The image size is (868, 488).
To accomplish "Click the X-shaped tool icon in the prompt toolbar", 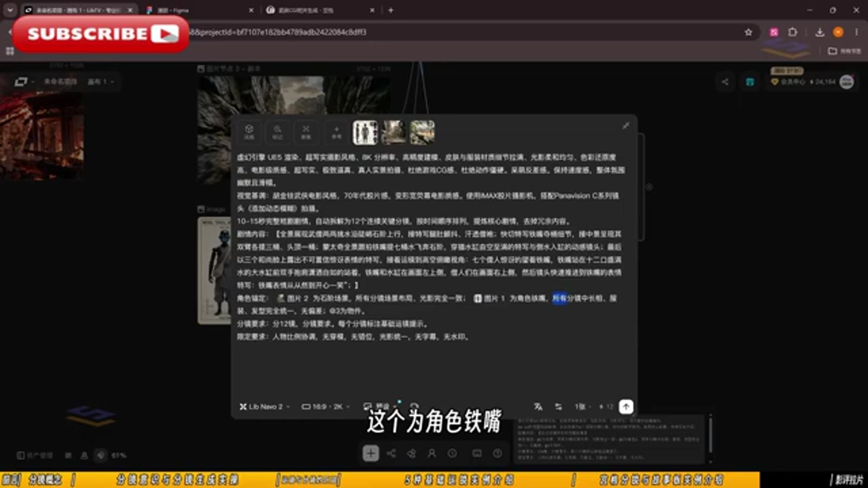I will point(306,132).
